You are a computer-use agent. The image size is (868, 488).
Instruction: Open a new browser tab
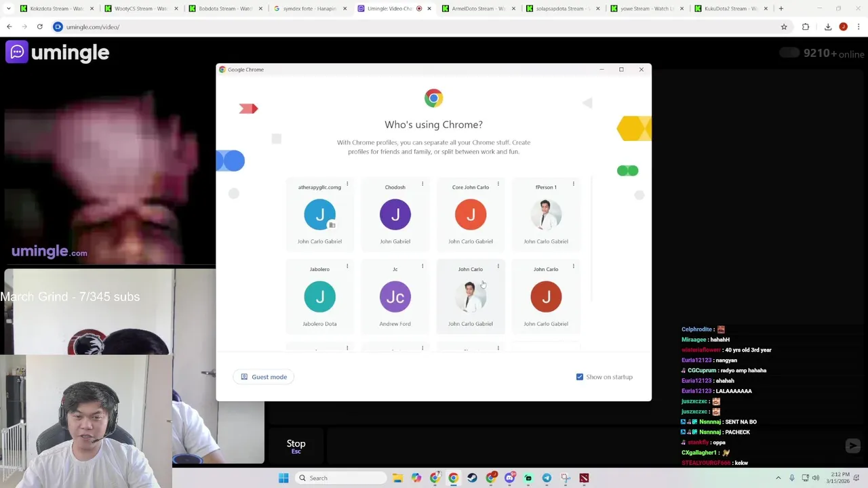[781, 9]
